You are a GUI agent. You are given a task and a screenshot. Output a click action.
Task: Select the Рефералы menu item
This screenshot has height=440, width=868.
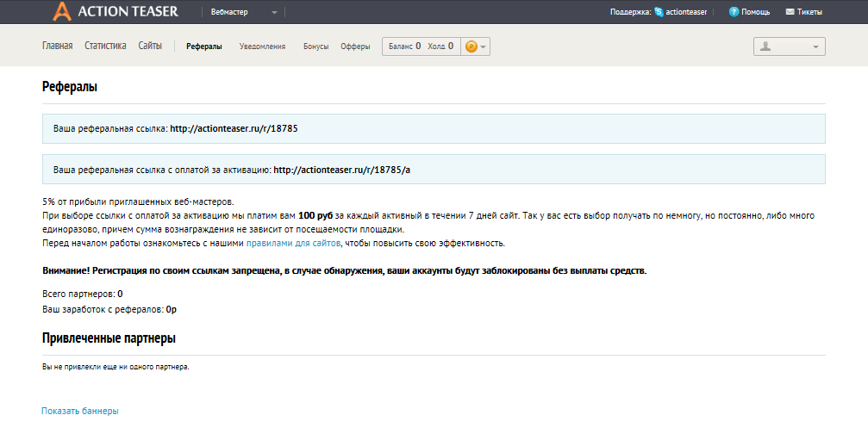tap(203, 46)
